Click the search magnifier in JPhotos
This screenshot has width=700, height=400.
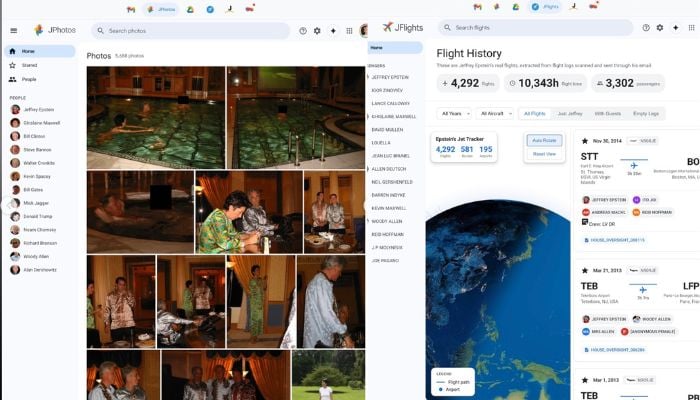(x=100, y=31)
